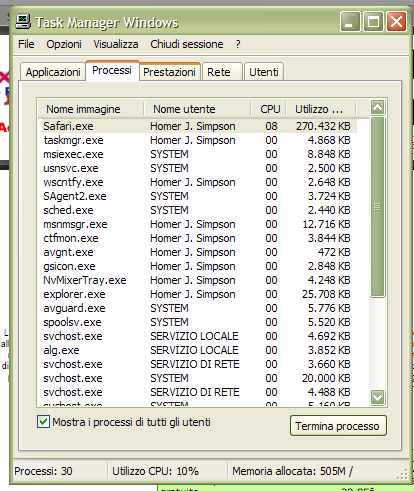This screenshot has width=414, height=491.
Task: Open the Visualizza menu
Action: (116, 44)
